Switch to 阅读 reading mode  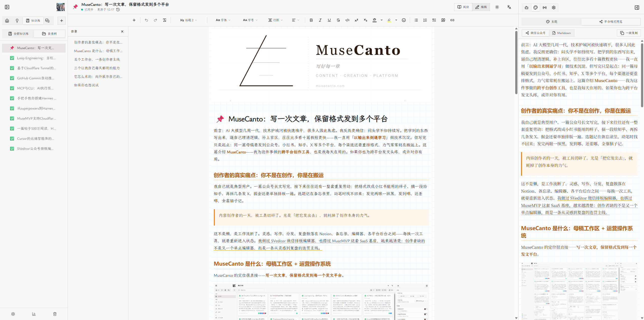click(x=463, y=7)
